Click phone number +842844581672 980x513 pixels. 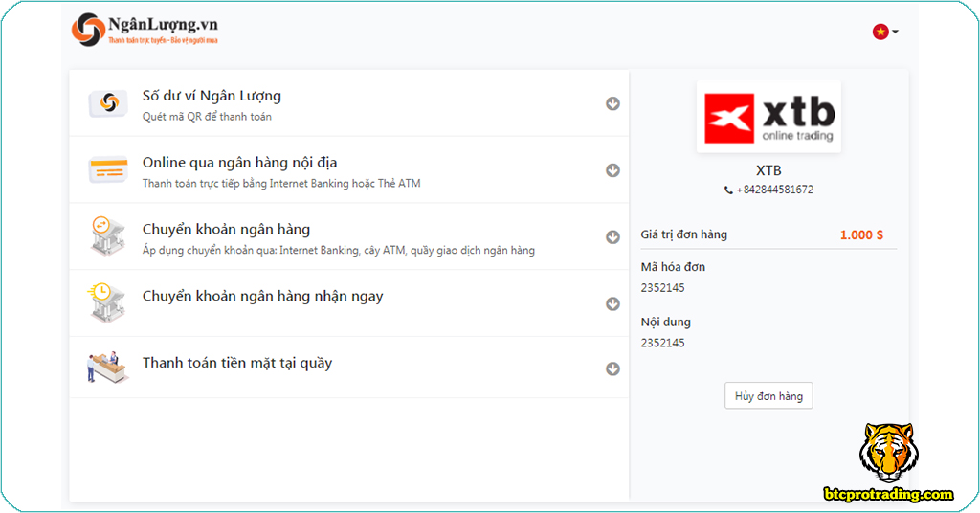[x=775, y=190]
